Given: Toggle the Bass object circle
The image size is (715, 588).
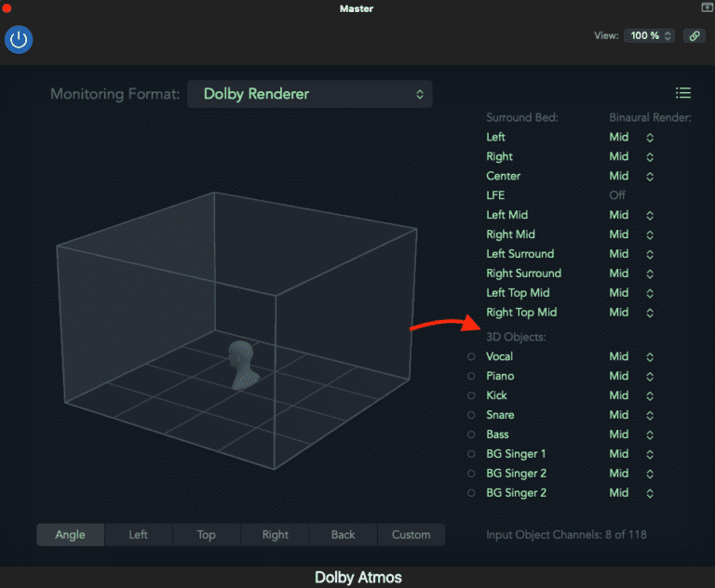Looking at the screenshot, I should click(x=471, y=434).
